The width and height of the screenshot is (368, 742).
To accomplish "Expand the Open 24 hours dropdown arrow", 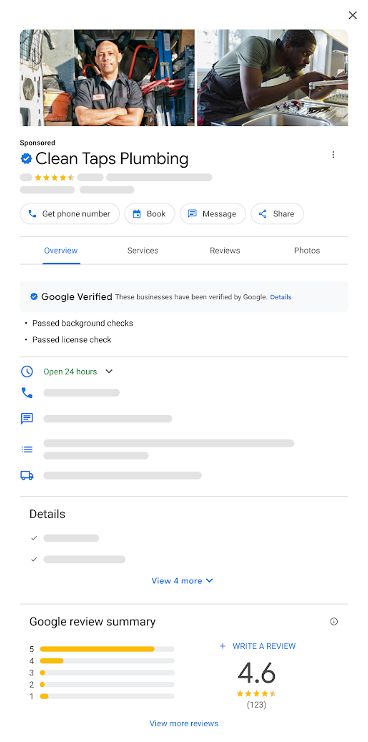I will (x=109, y=371).
